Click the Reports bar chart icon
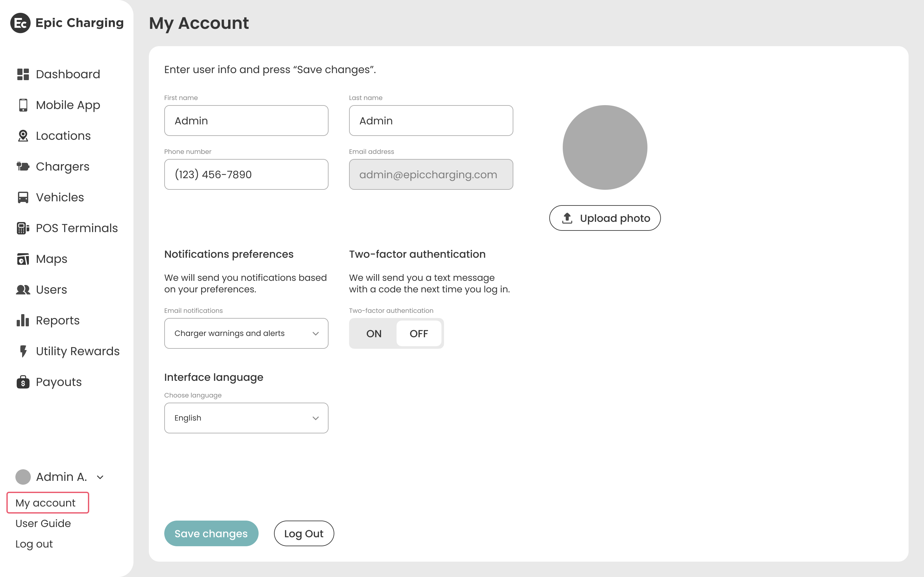924x577 pixels. 23,321
